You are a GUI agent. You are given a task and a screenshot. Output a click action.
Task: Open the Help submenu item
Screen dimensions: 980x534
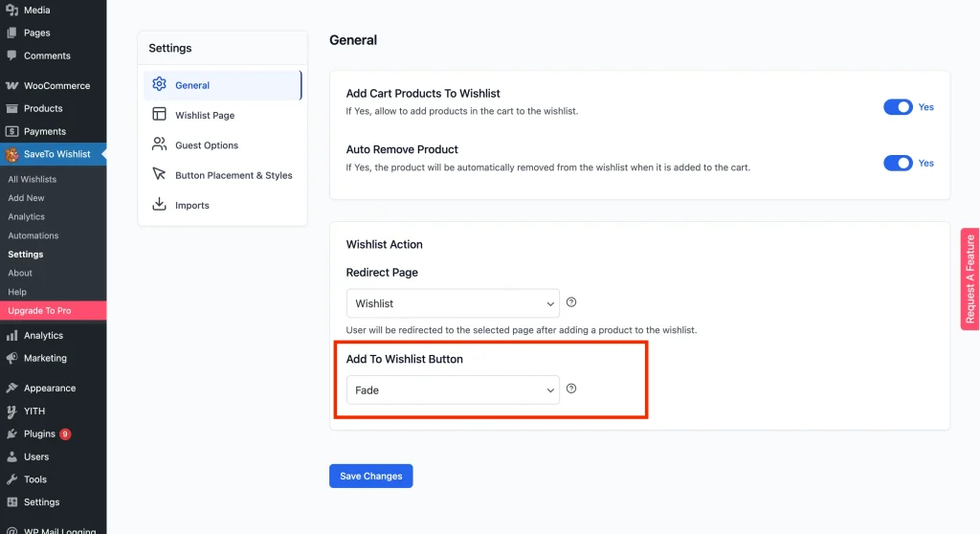pyautogui.click(x=17, y=292)
